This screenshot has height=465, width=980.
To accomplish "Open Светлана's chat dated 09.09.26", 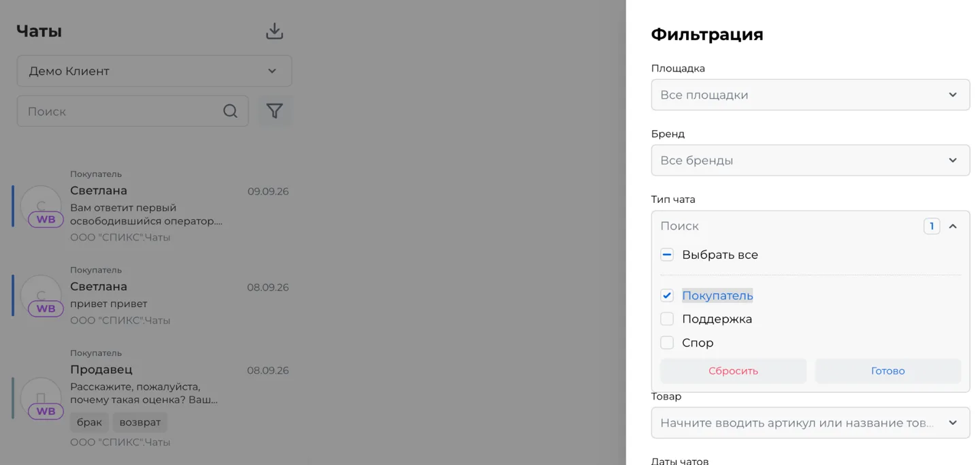I will click(152, 206).
